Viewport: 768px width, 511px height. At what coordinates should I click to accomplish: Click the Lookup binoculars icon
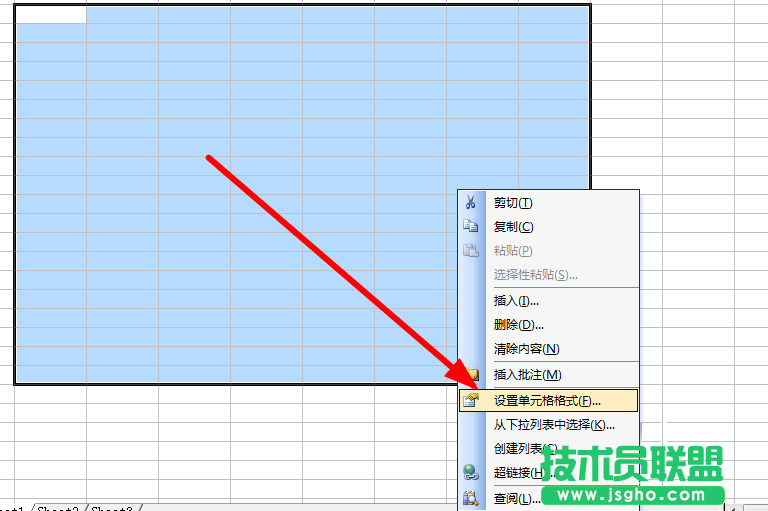tap(471, 498)
